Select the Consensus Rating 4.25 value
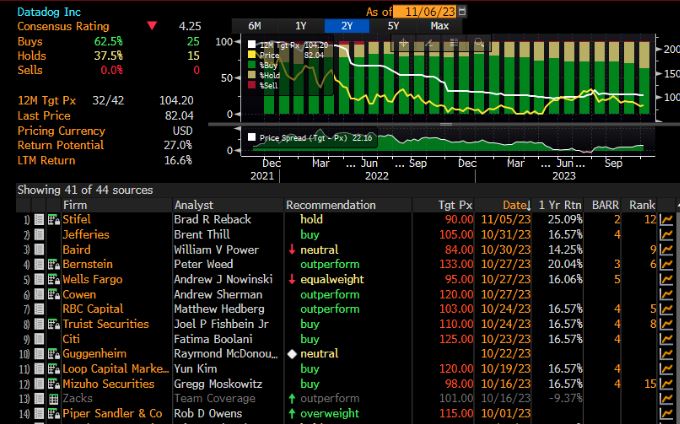 [190, 26]
